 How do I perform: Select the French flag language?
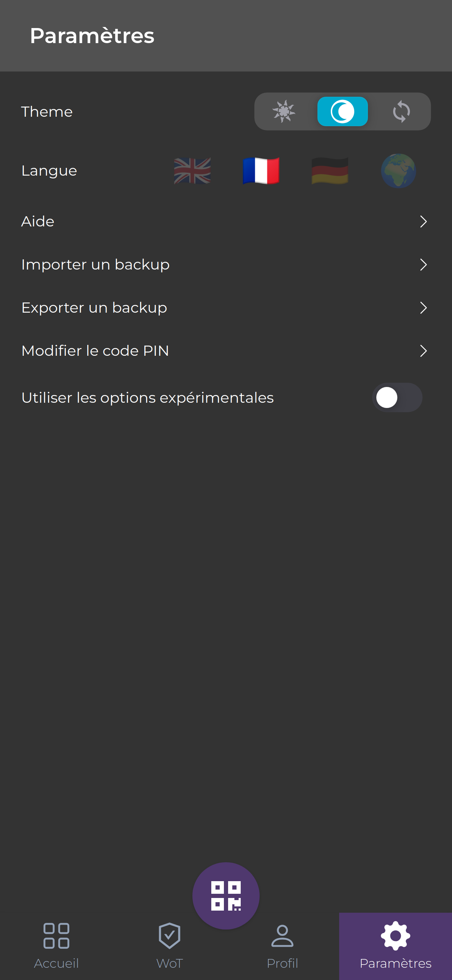[261, 171]
